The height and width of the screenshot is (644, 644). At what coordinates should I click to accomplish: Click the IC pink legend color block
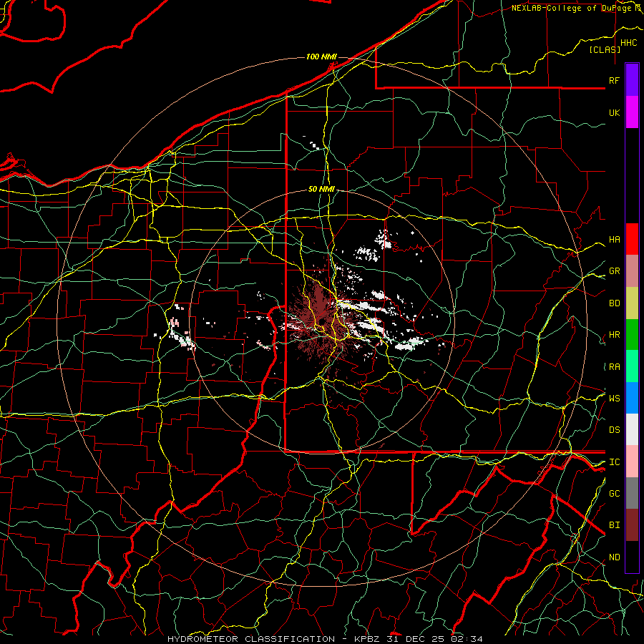point(632,462)
